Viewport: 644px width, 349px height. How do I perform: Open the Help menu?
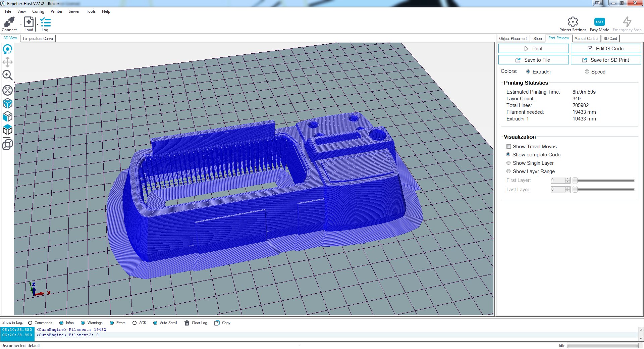click(x=106, y=11)
